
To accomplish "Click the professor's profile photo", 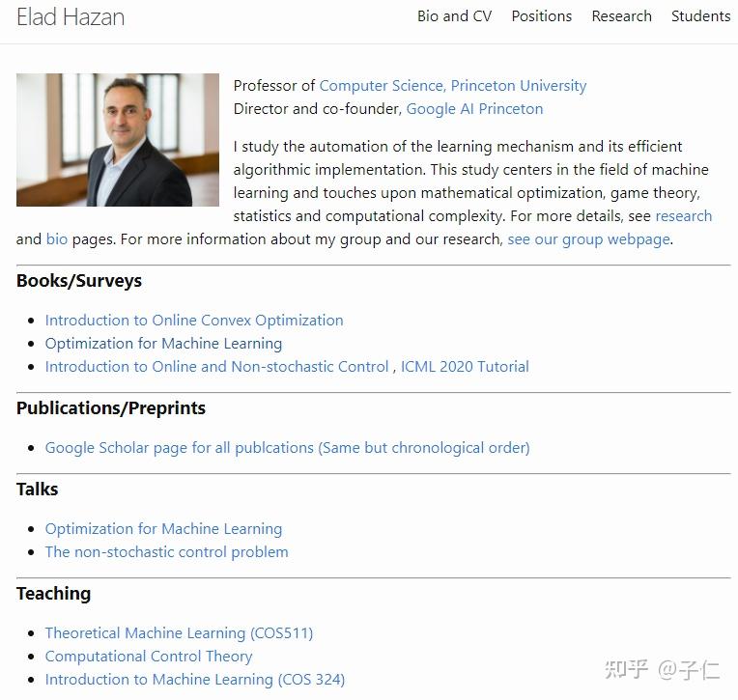I will (118, 140).
